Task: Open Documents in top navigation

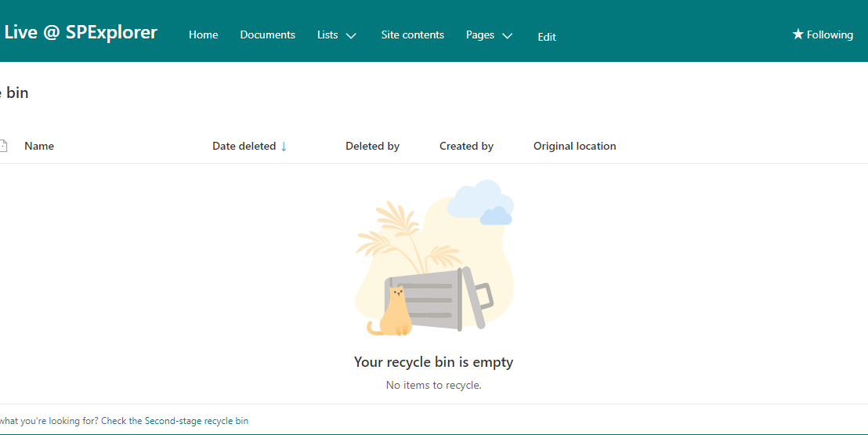Action: (x=267, y=34)
